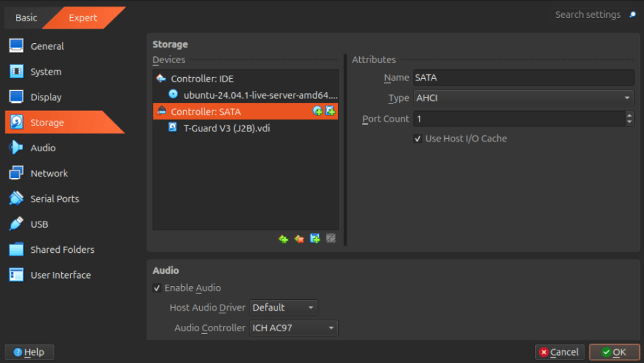Image resolution: width=644 pixels, height=363 pixels.
Task: Open the Audio Controller dropdown showing ICH AC97
Action: click(293, 328)
